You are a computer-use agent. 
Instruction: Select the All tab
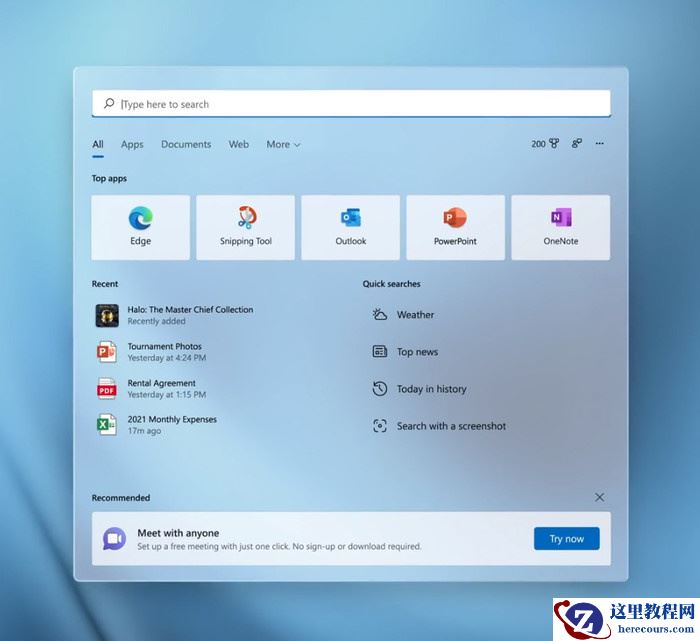click(98, 144)
